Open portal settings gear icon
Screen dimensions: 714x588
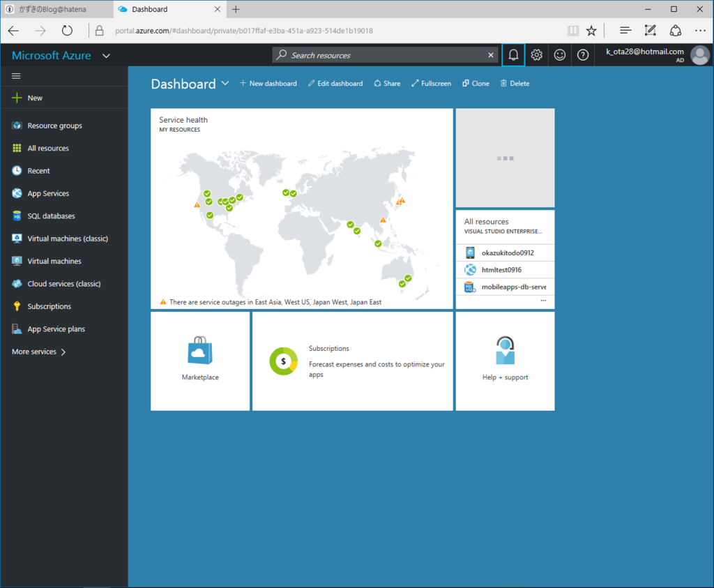point(536,55)
